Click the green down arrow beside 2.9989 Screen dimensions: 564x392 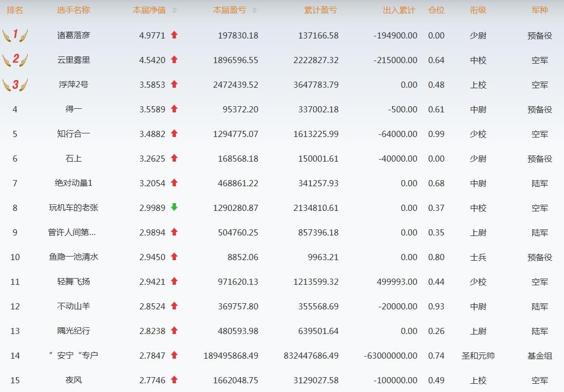point(174,207)
